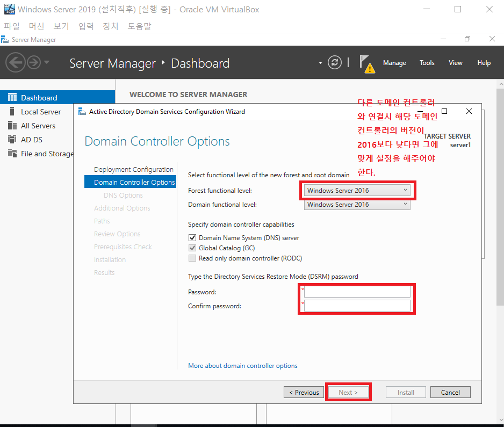
Task: Click the Previous button
Action: (x=304, y=392)
